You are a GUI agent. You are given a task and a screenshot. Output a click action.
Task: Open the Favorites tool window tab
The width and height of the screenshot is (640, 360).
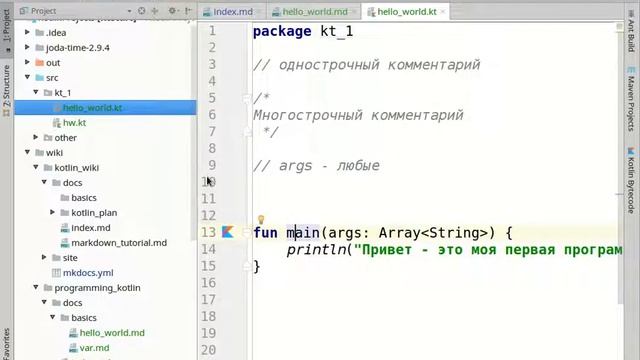tap(7, 344)
